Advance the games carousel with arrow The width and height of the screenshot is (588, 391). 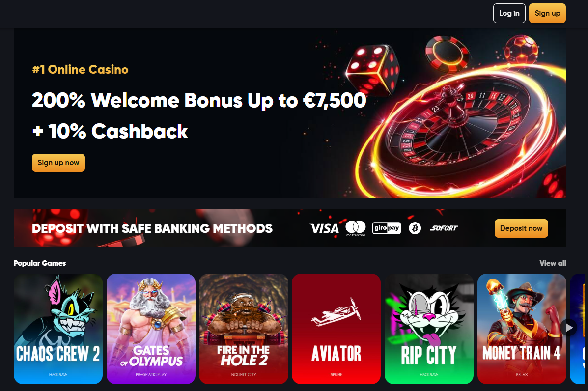click(569, 328)
